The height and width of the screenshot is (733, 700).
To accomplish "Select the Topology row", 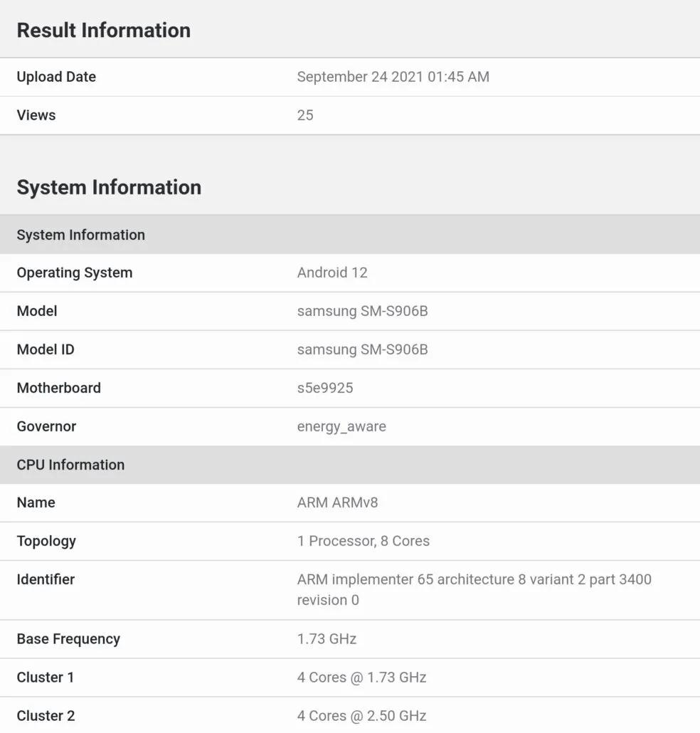I will coord(46,541).
